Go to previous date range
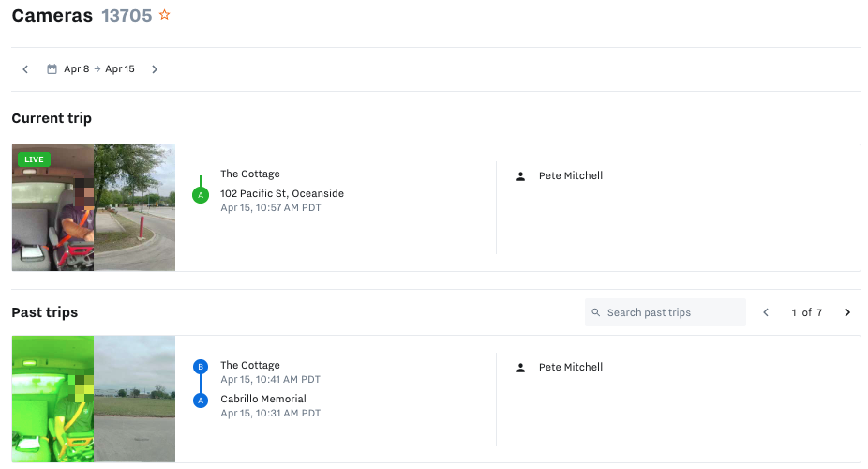Viewport: 868px width, 469px height. (x=25, y=69)
